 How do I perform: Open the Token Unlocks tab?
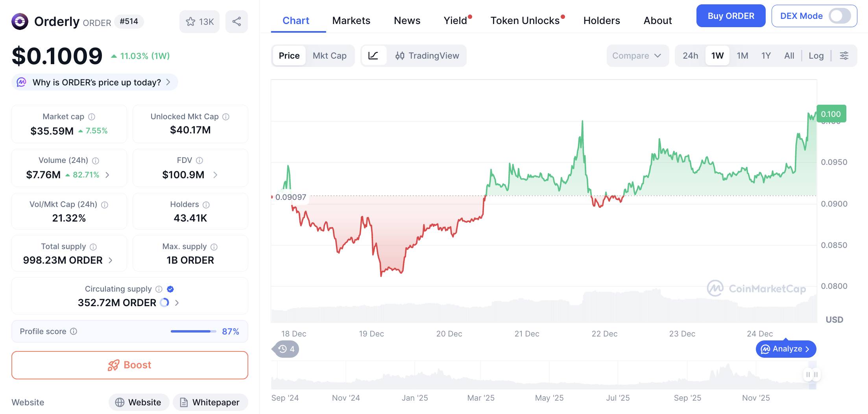525,20
